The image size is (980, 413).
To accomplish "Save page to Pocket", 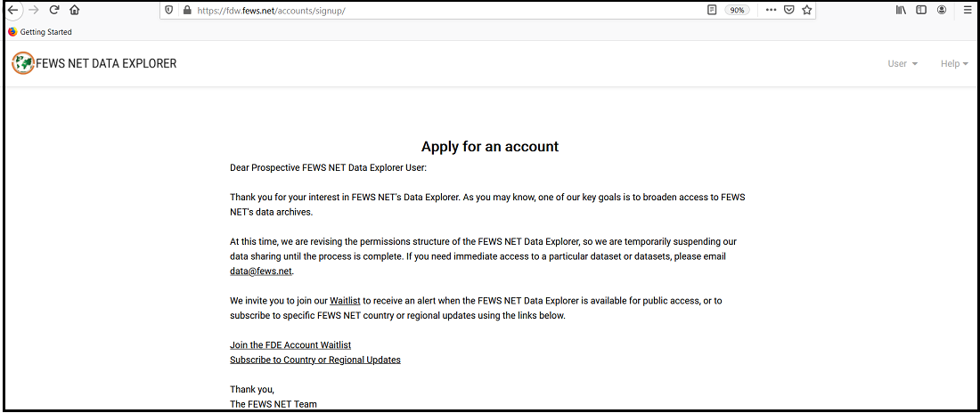I will tap(788, 10).
